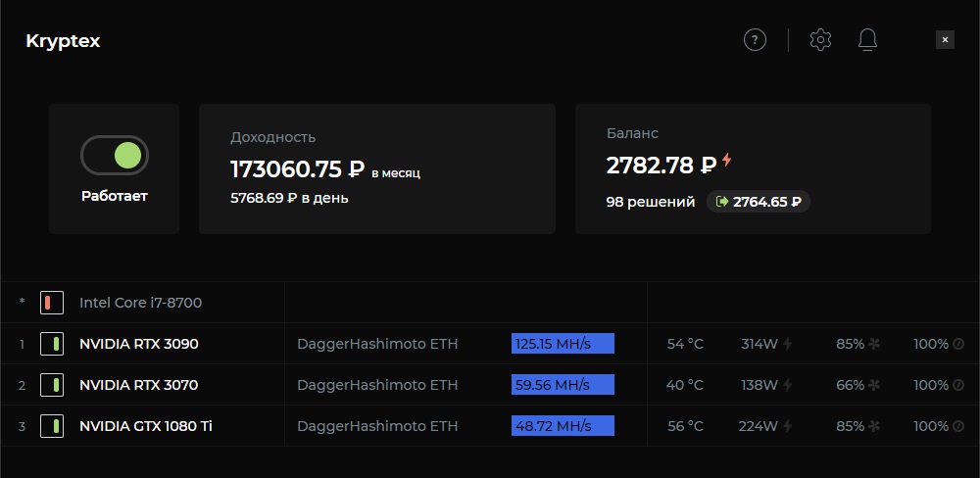This screenshot has width=980, height=478.
Task: Click the 98 решений text
Action: (x=651, y=202)
